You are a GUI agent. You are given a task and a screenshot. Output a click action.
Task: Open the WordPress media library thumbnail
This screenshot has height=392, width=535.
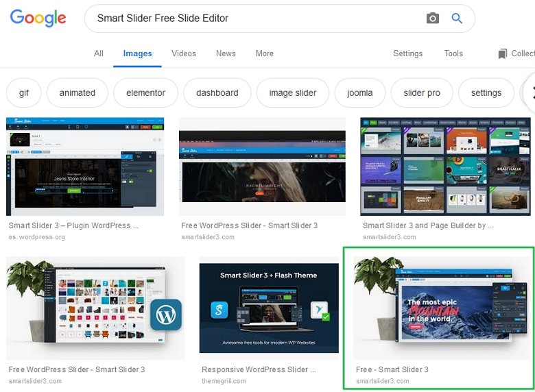(95, 308)
